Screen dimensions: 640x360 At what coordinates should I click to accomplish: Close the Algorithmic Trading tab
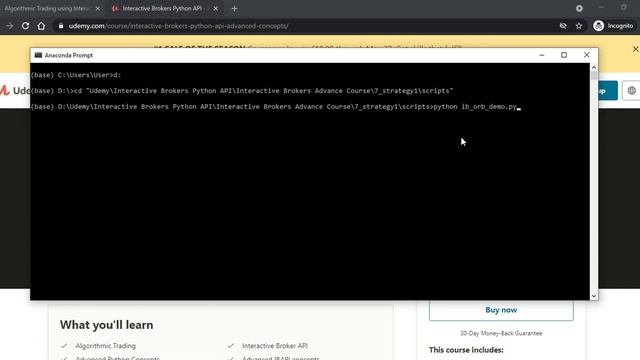(x=98, y=8)
